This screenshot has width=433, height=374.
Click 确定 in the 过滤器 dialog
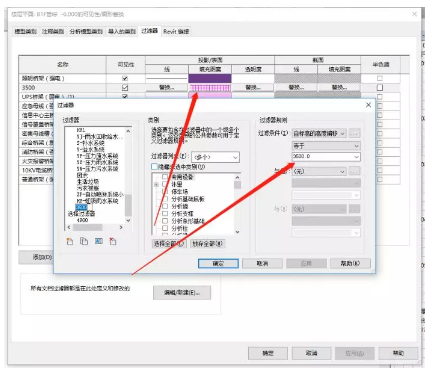tap(218, 263)
